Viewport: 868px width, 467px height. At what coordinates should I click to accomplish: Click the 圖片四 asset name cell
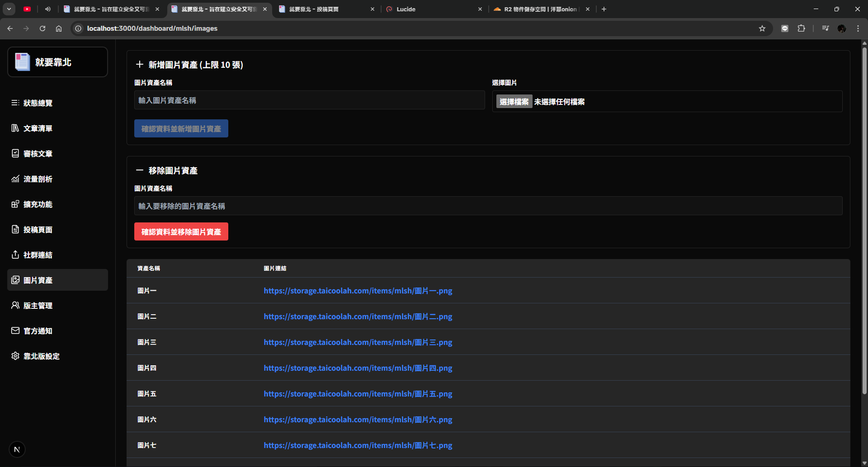pos(147,368)
